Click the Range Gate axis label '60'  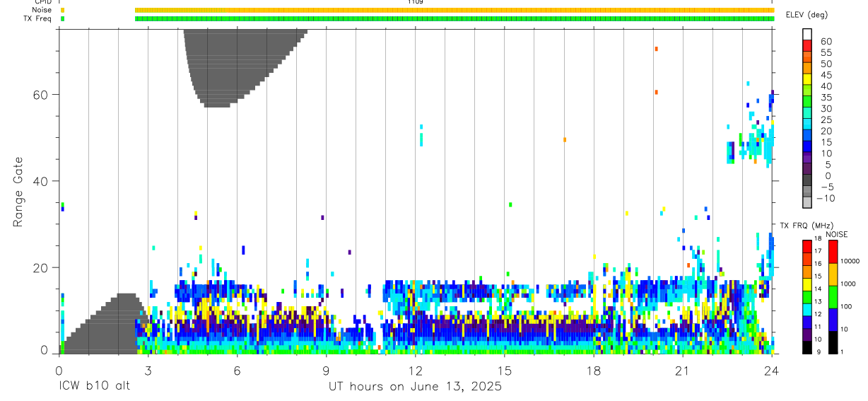click(x=40, y=95)
